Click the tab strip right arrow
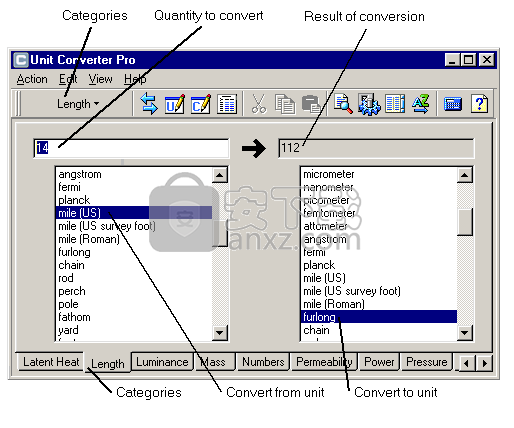Viewport: 514px width, 428px height. click(484, 363)
